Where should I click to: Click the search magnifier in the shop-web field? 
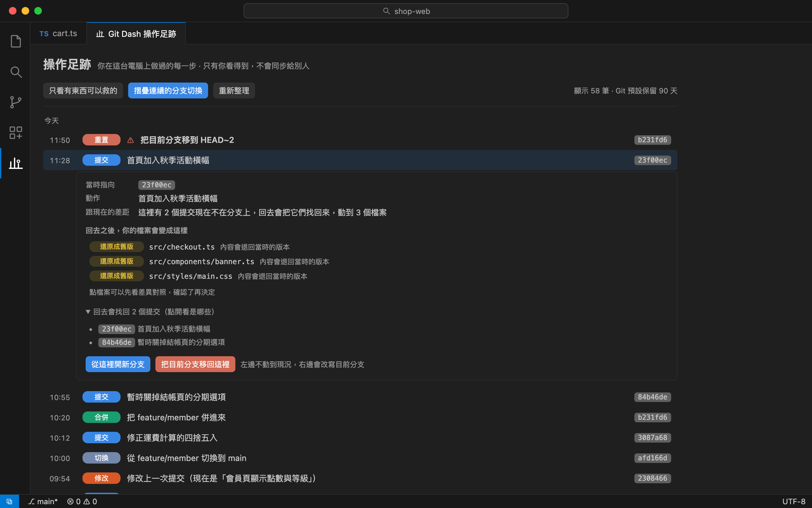tap(386, 11)
